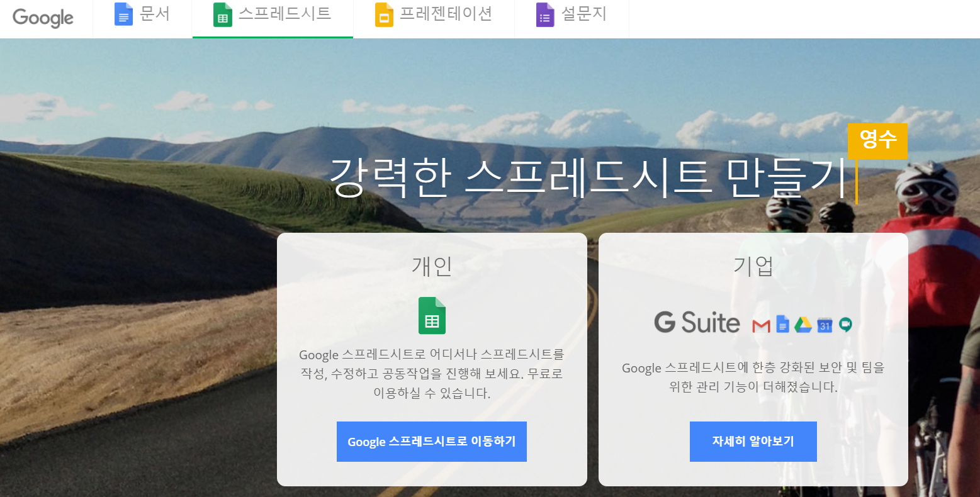This screenshot has height=497, width=980.
Task: Click the yellow Slides icon in navigation
Action: [x=384, y=14]
